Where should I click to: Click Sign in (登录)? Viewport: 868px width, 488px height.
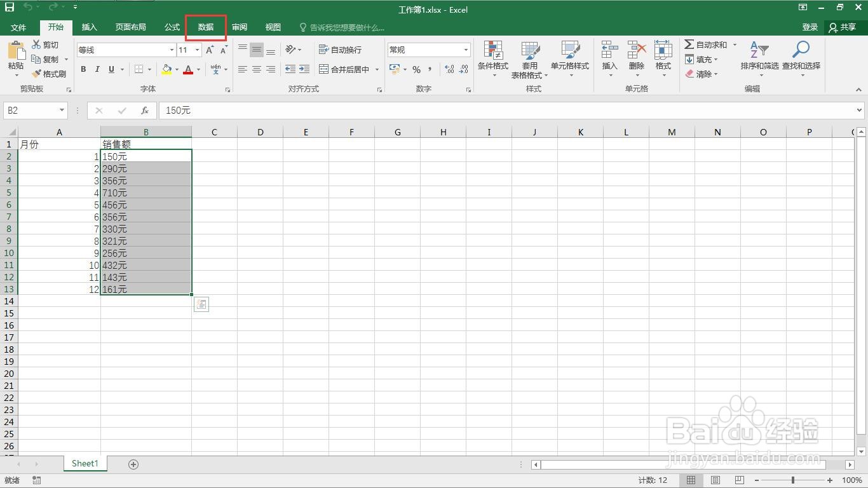[810, 27]
